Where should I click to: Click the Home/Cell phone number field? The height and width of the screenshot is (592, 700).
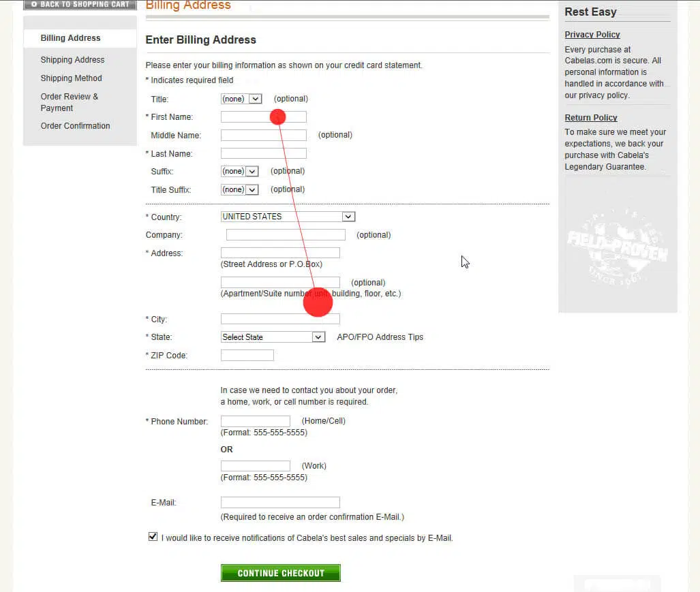click(x=255, y=422)
